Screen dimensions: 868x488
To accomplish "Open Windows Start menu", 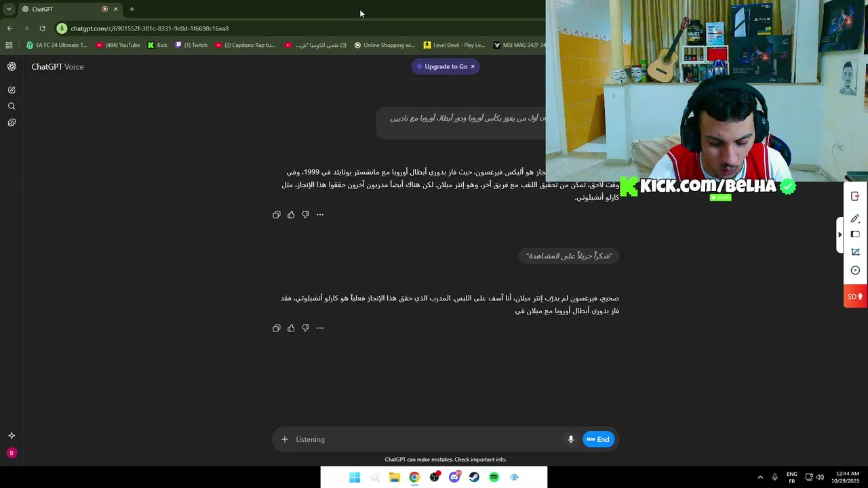I will click(x=355, y=477).
